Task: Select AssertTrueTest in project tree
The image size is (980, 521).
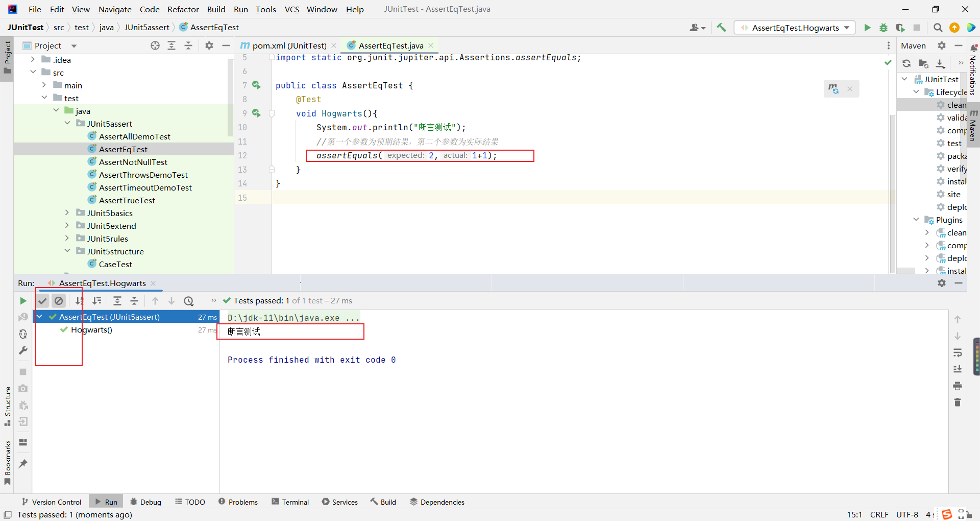Action: 127,200
